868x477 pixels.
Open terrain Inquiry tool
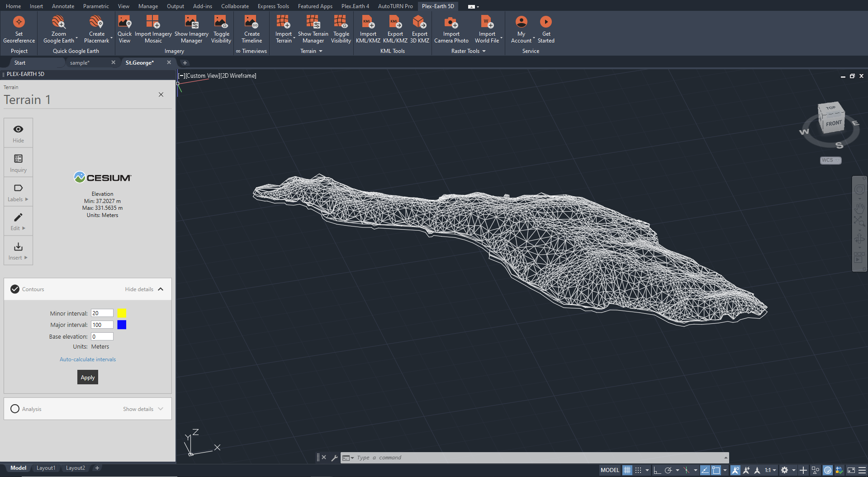(x=18, y=163)
